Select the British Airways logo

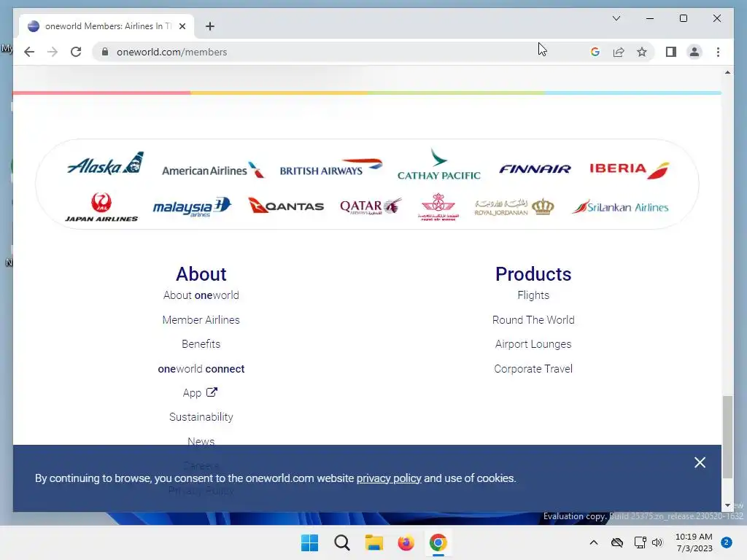(x=331, y=167)
